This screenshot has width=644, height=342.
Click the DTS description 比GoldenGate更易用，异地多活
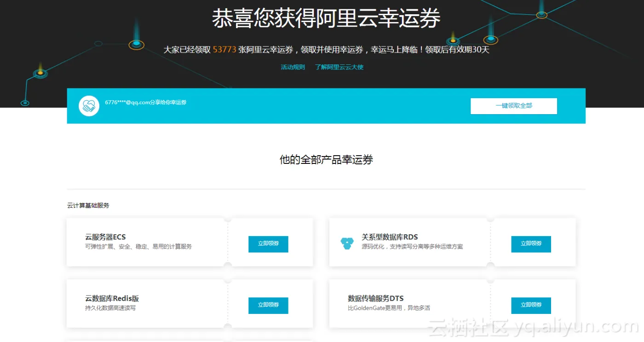click(389, 308)
